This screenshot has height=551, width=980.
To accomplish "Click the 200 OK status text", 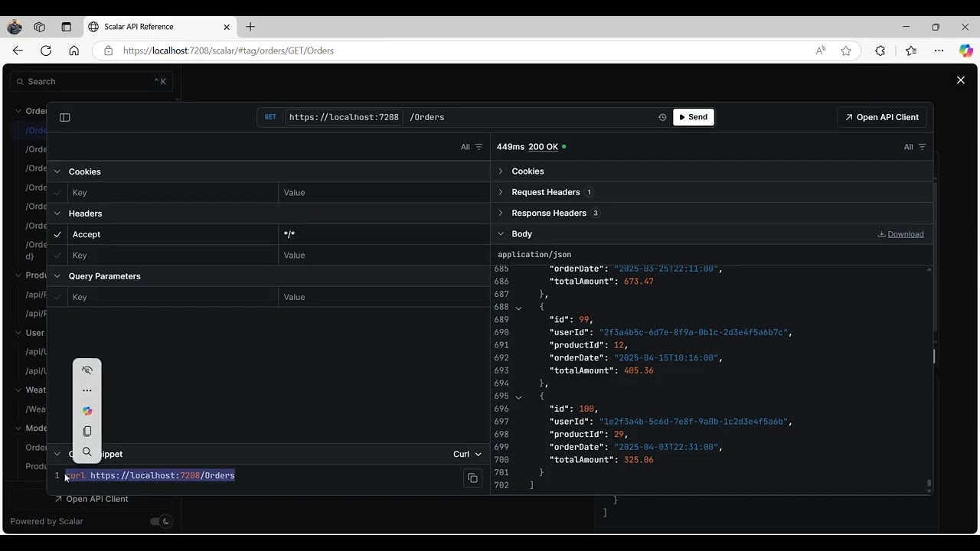I will (x=543, y=147).
